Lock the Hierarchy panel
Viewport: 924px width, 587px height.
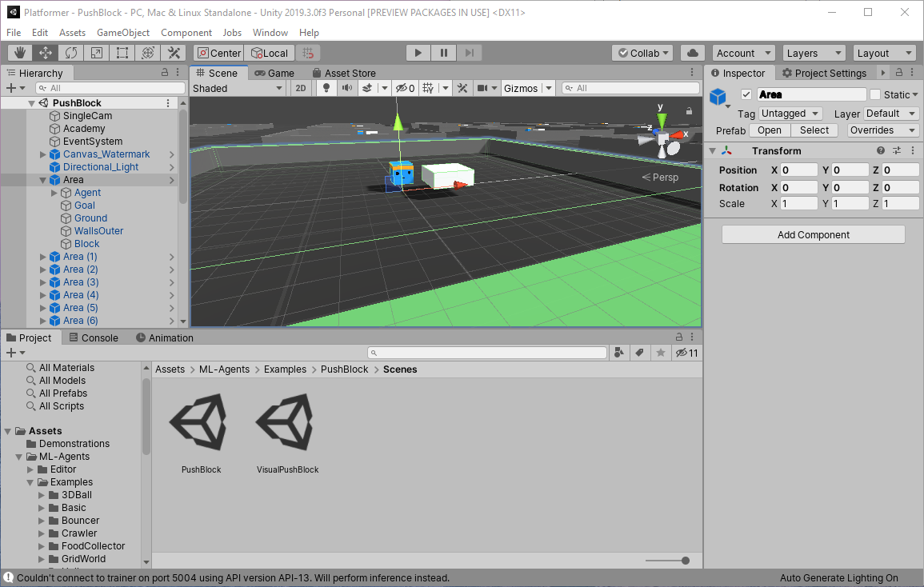pos(165,73)
